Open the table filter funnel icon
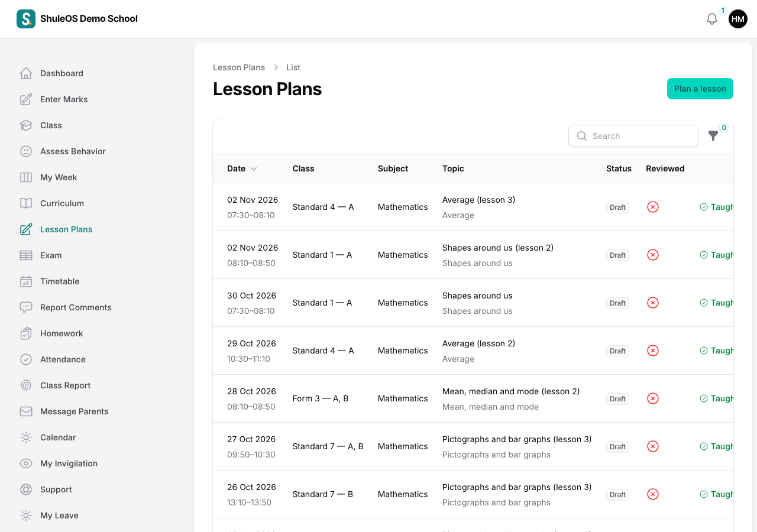 click(713, 136)
